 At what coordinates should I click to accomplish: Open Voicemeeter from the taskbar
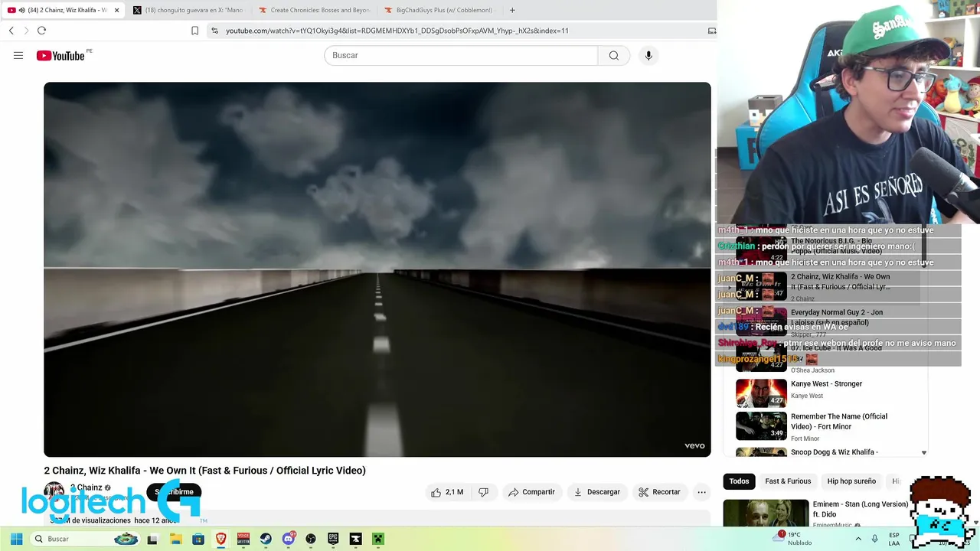[243, 540]
